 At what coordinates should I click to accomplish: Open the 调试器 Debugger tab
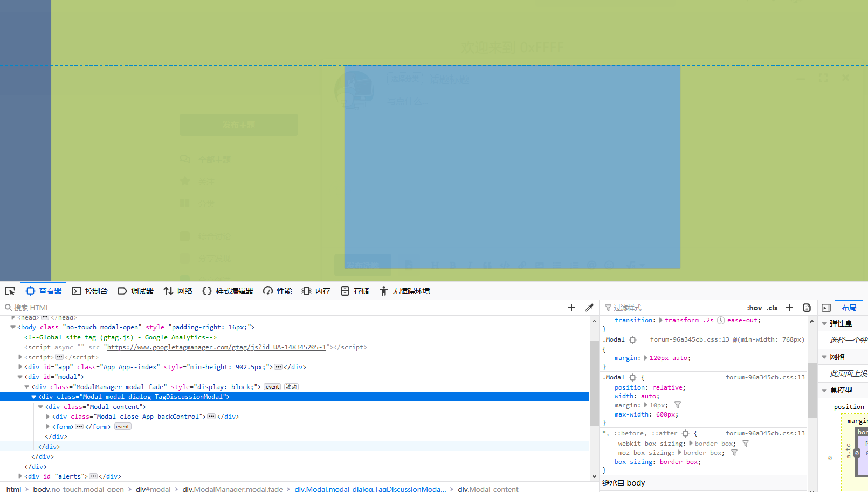(x=136, y=291)
